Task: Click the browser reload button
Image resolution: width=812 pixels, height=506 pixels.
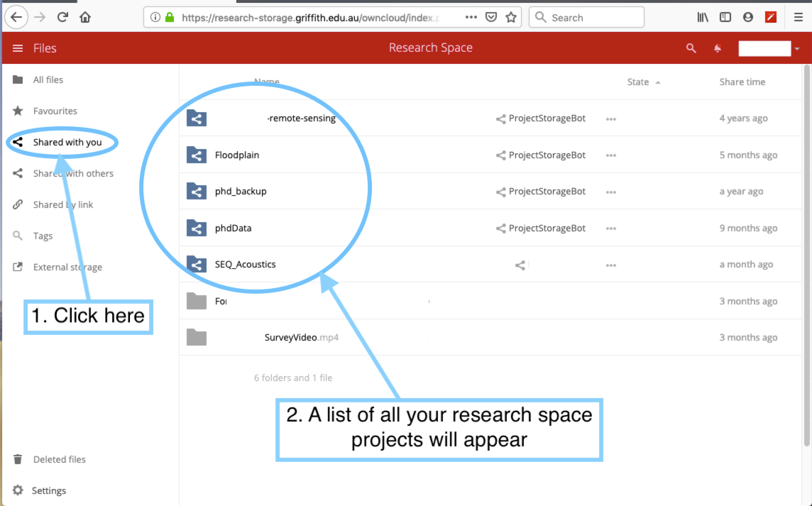Action: 62,17
